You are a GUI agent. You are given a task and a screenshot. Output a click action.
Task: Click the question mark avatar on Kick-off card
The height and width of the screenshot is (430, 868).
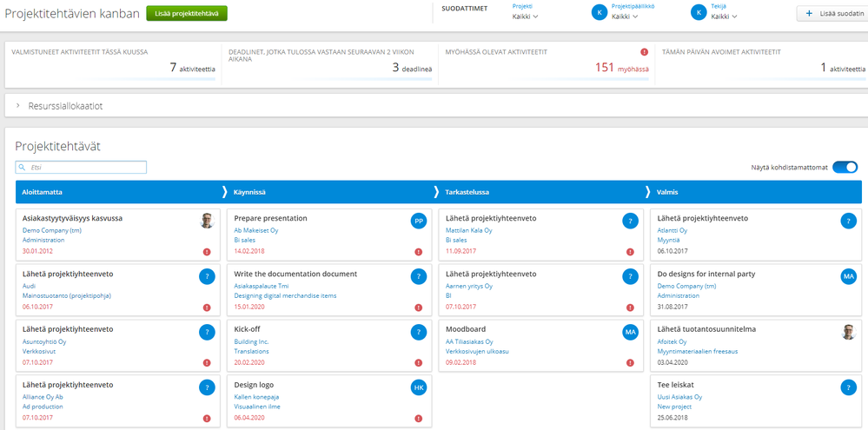tap(419, 333)
